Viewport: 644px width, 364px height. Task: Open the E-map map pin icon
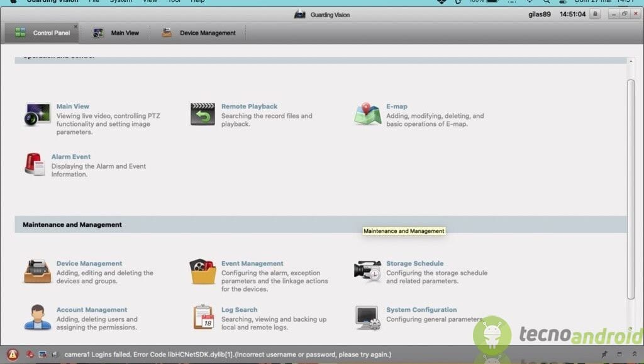pyautogui.click(x=367, y=114)
